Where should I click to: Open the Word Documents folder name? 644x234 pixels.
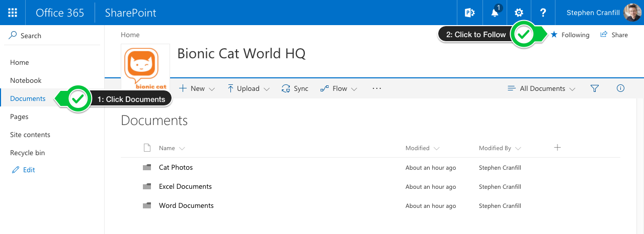click(x=186, y=205)
